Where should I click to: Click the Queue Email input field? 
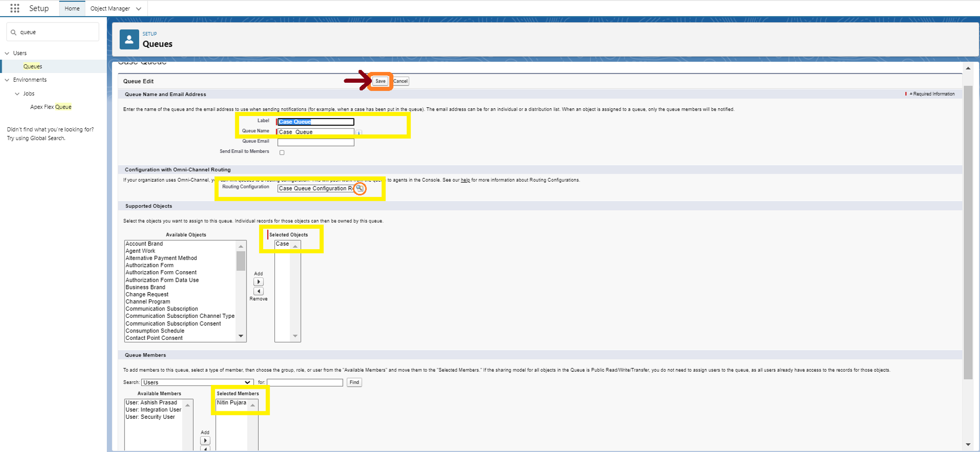pyautogui.click(x=316, y=142)
